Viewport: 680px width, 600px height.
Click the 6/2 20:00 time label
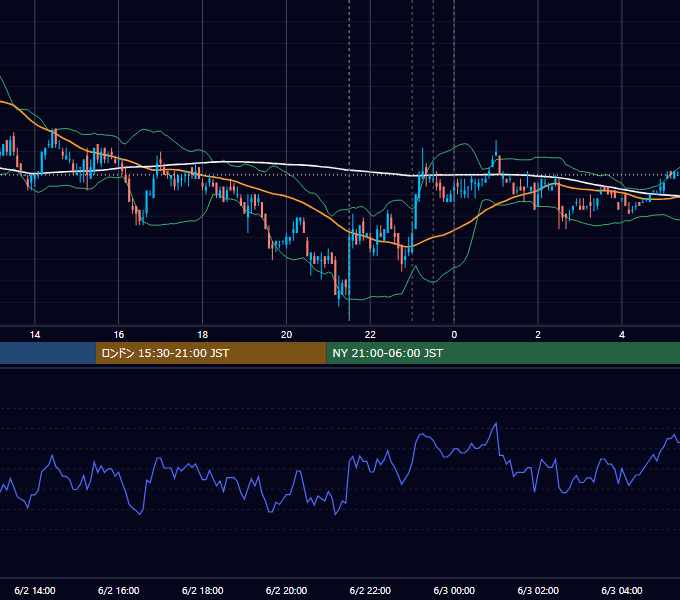pos(286,590)
